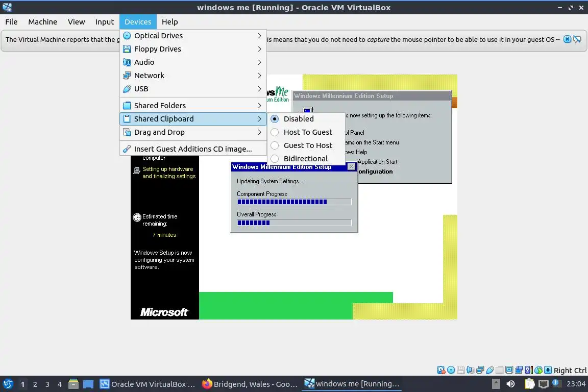Switch to workspace 2
Image resolution: width=588 pixels, height=392 pixels.
tap(35, 384)
